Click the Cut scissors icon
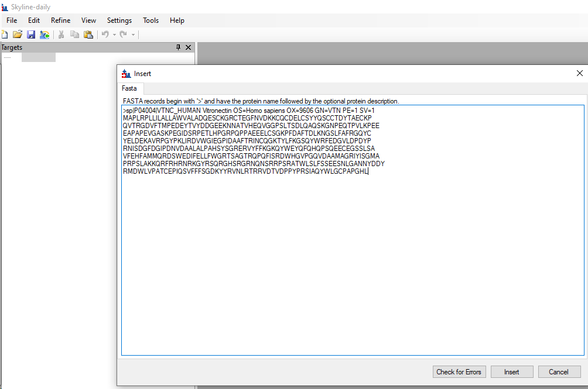Viewport: 588px width, 389px height. point(61,35)
